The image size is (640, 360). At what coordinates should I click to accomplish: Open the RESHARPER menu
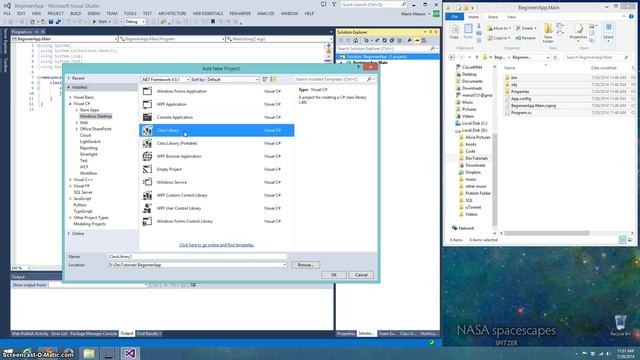click(240, 13)
